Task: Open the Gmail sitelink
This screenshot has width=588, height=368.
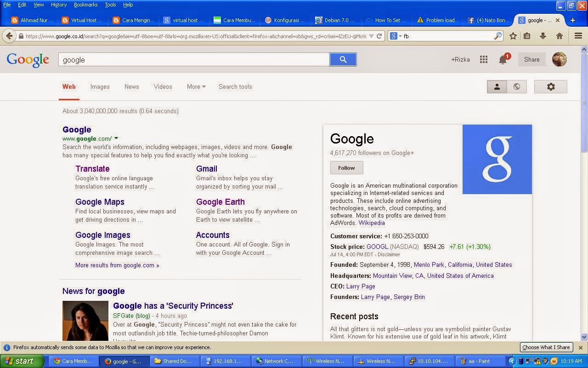Action: [207, 169]
